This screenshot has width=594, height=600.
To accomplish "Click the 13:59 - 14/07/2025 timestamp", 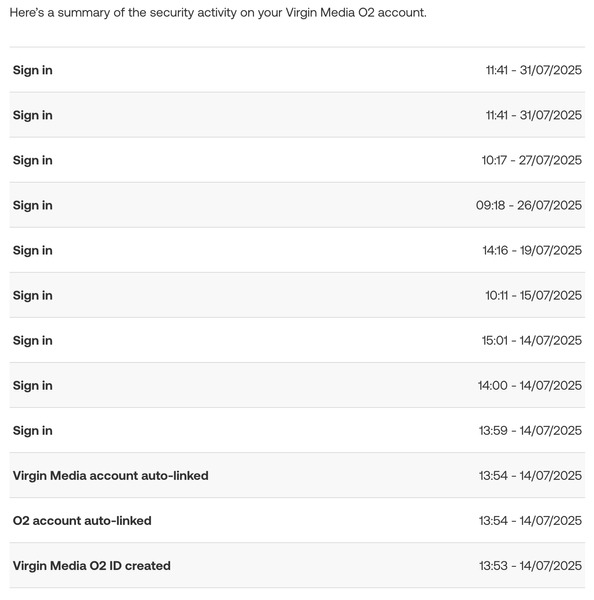I will tap(530, 430).
